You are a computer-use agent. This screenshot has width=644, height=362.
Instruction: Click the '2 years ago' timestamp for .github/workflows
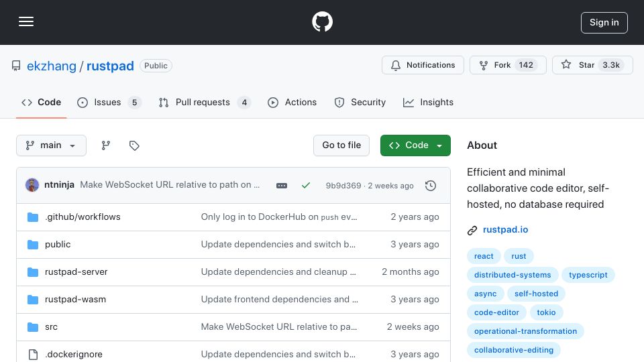point(415,217)
